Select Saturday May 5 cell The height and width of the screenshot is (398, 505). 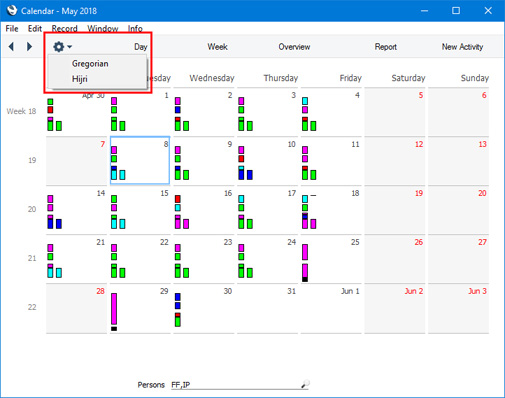click(x=395, y=112)
